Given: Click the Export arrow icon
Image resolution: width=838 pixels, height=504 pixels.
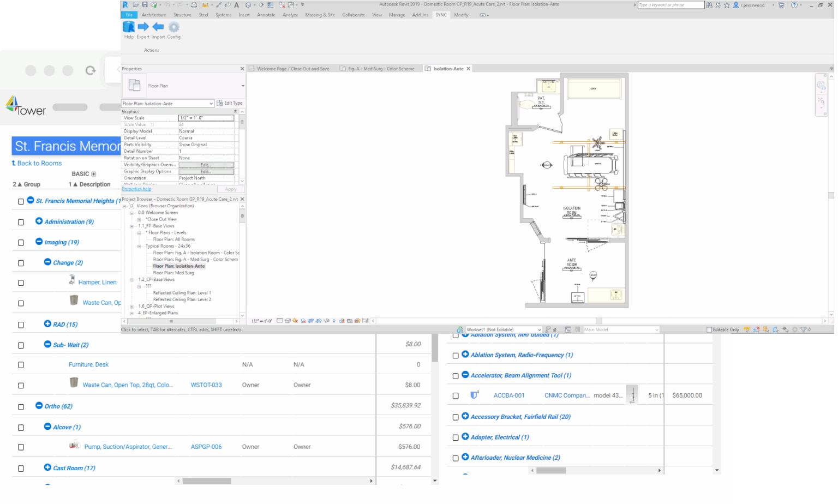Looking at the screenshot, I should (143, 27).
